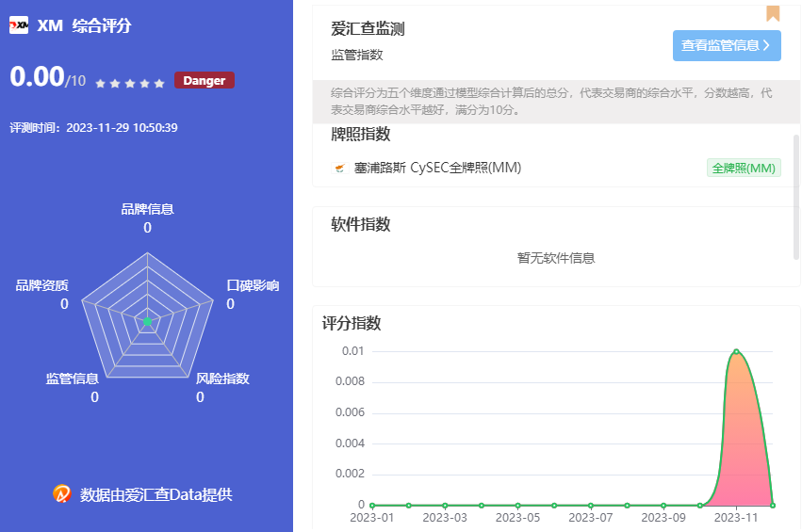Click the panel vertical scrollbar
802x532 pixels.
click(795, 197)
